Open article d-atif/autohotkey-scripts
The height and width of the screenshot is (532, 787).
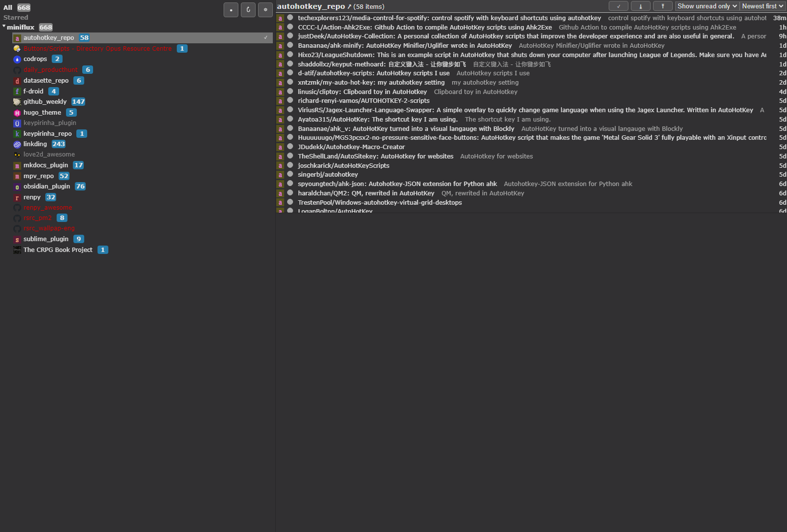[374, 73]
